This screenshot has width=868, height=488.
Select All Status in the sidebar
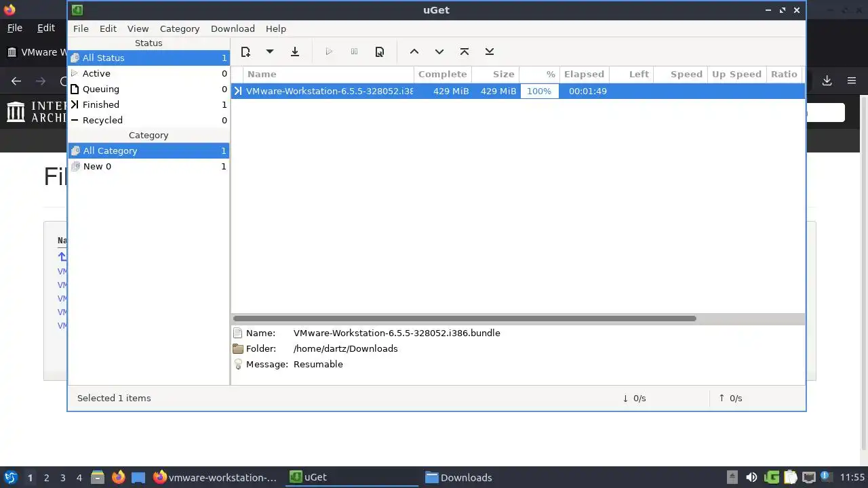coord(149,58)
